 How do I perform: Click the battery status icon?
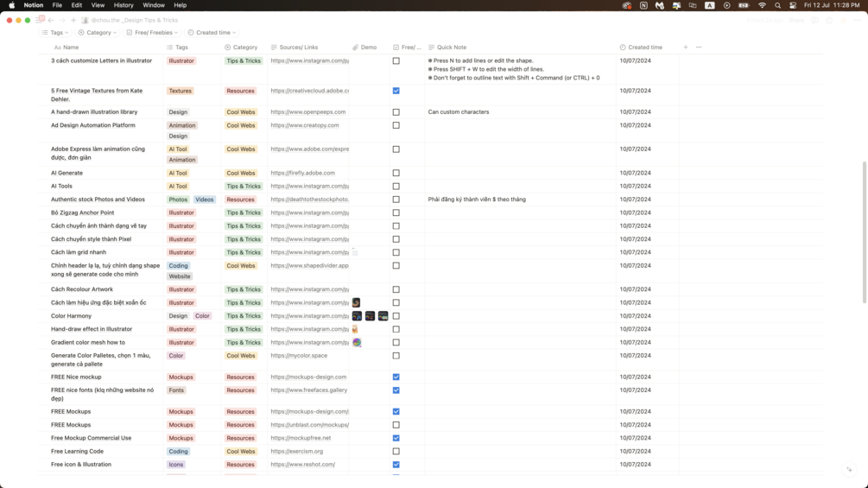[744, 5]
